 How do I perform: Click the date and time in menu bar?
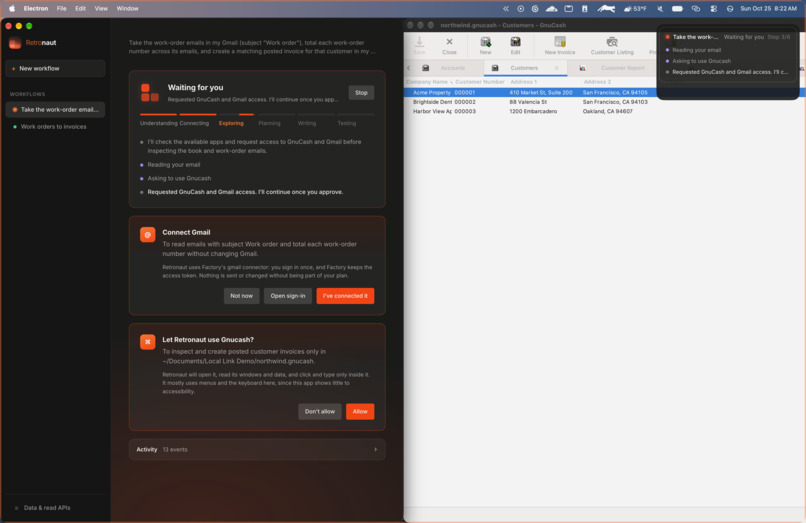click(768, 9)
